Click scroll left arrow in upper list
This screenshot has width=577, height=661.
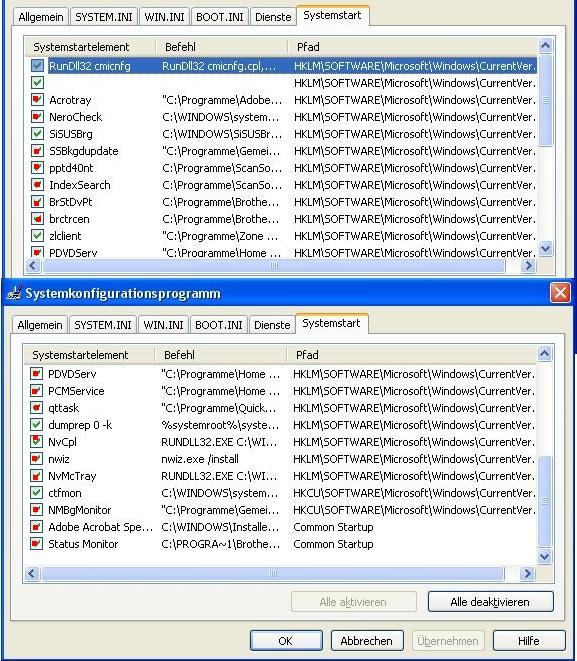pyautogui.click(x=33, y=266)
